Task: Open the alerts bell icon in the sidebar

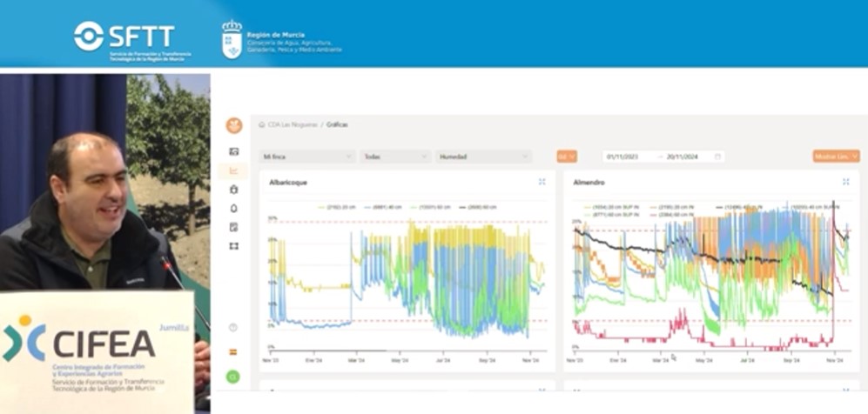Action: (x=233, y=209)
